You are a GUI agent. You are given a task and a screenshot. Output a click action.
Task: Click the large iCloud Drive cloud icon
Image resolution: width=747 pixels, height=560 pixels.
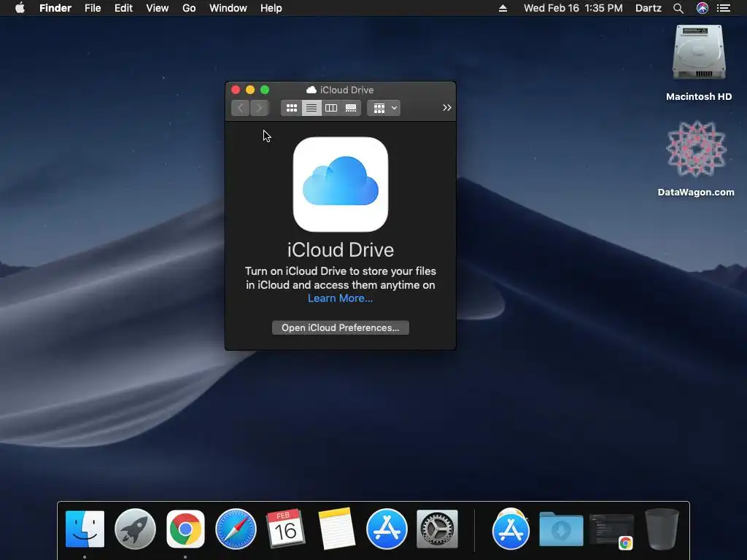340,184
